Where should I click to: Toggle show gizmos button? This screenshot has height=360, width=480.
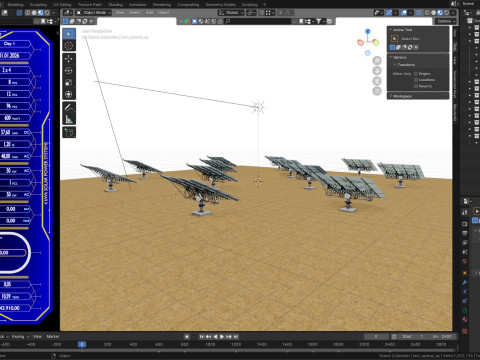coord(388,13)
